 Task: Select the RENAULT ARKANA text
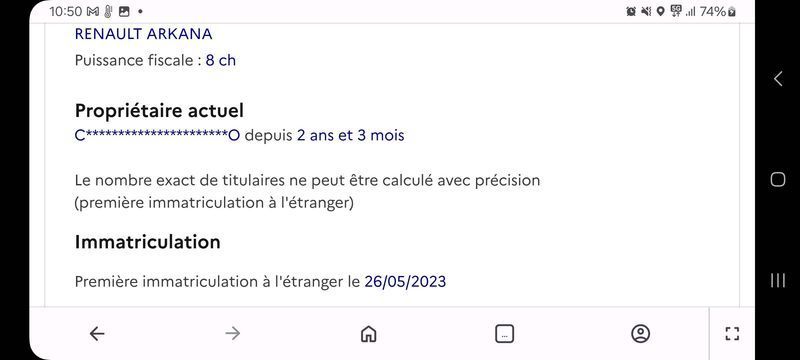[x=143, y=34]
